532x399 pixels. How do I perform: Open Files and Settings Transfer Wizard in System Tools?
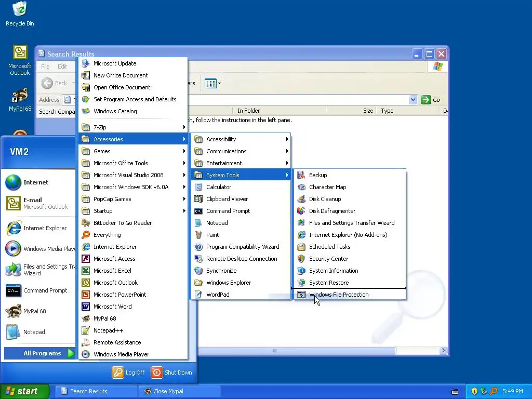point(350,223)
